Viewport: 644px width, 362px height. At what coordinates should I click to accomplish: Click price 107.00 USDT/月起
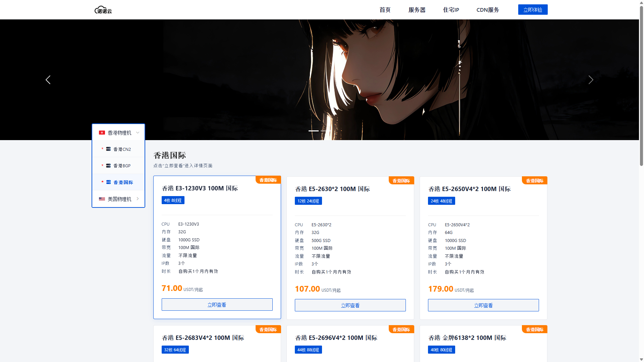(x=318, y=289)
